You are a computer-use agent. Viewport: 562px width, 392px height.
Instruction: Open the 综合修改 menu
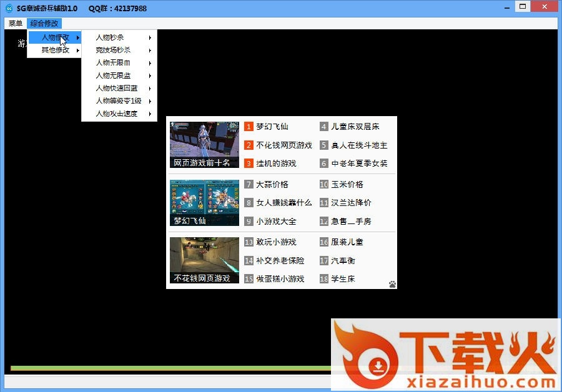point(44,23)
